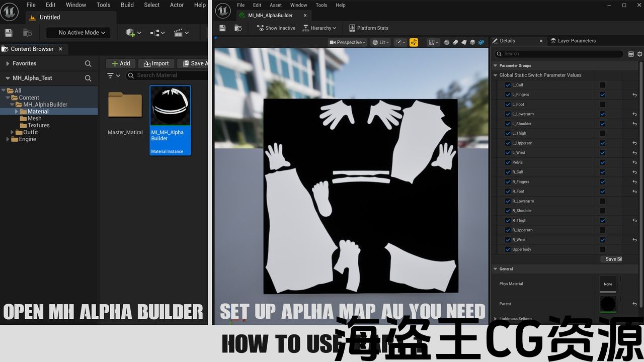
Task: Enable the L_Calf switch value checkbox
Action: point(602,85)
